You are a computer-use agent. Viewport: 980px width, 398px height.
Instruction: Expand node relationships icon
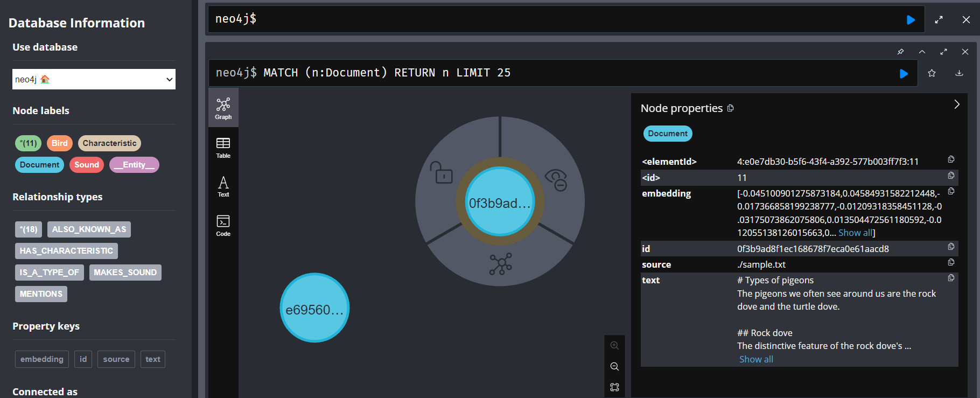[x=500, y=264]
